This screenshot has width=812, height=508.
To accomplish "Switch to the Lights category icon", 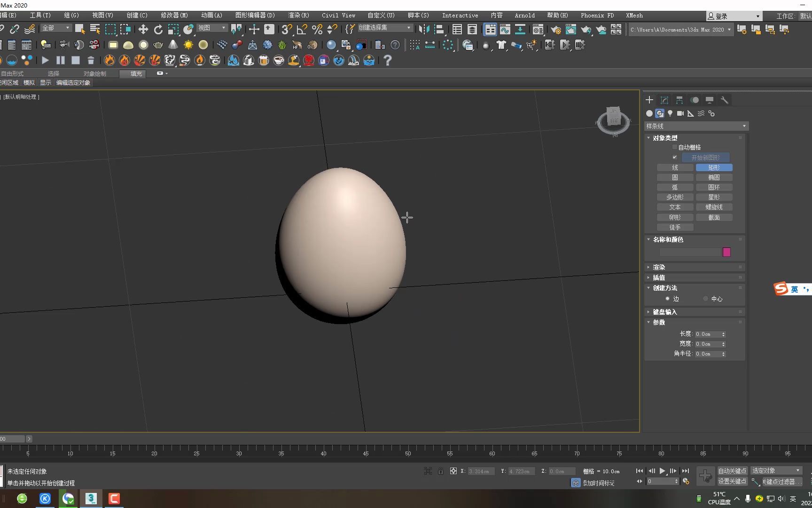I will tap(670, 113).
